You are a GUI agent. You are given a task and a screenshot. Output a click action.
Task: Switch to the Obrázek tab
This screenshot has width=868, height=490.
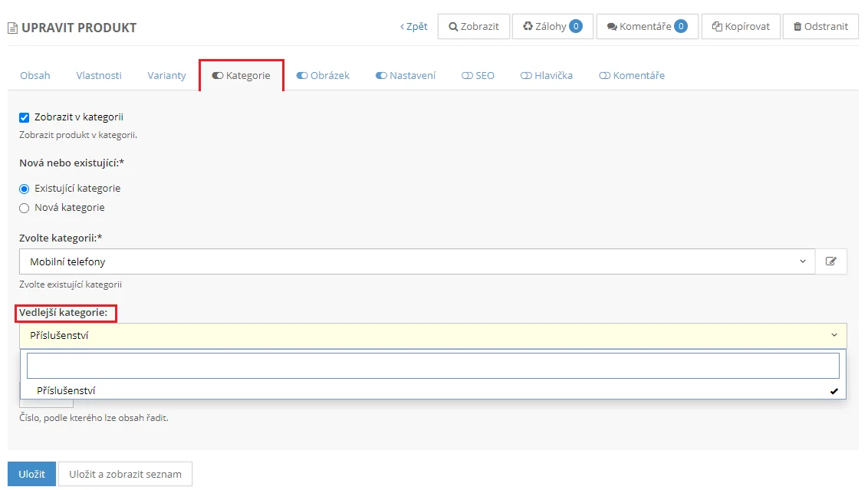pyautogui.click(x=323, y=75)
